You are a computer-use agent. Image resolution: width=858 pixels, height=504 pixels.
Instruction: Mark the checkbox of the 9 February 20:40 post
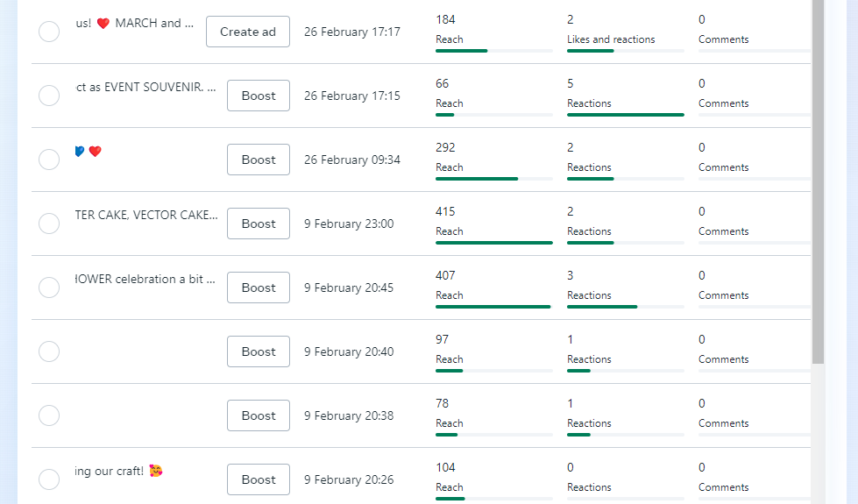(x=49, y=351)
